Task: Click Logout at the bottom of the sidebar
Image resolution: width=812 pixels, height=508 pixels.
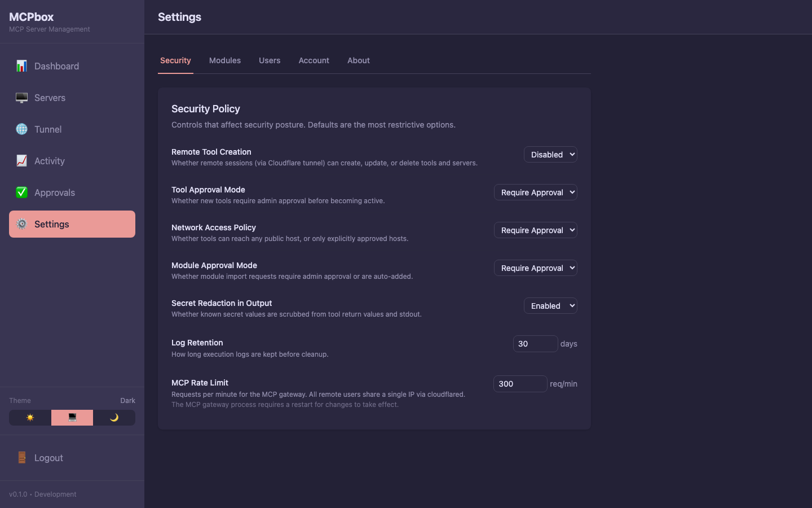Action: [49, 458]
